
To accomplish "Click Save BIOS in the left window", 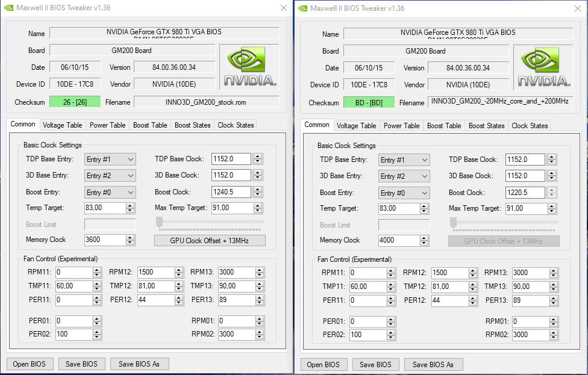I will pos(81,364).
